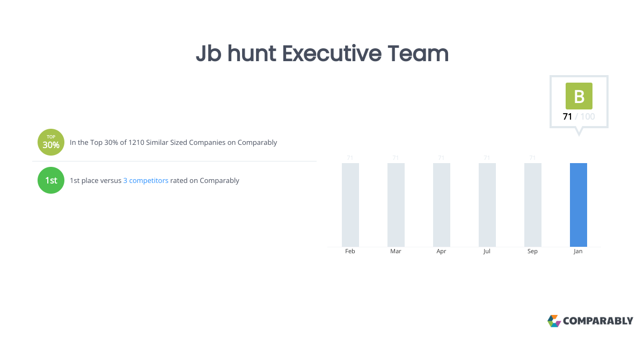Screen dimensions: 644x338
Task: Click the green 1st place badge
Action: (x=51, y=180)
